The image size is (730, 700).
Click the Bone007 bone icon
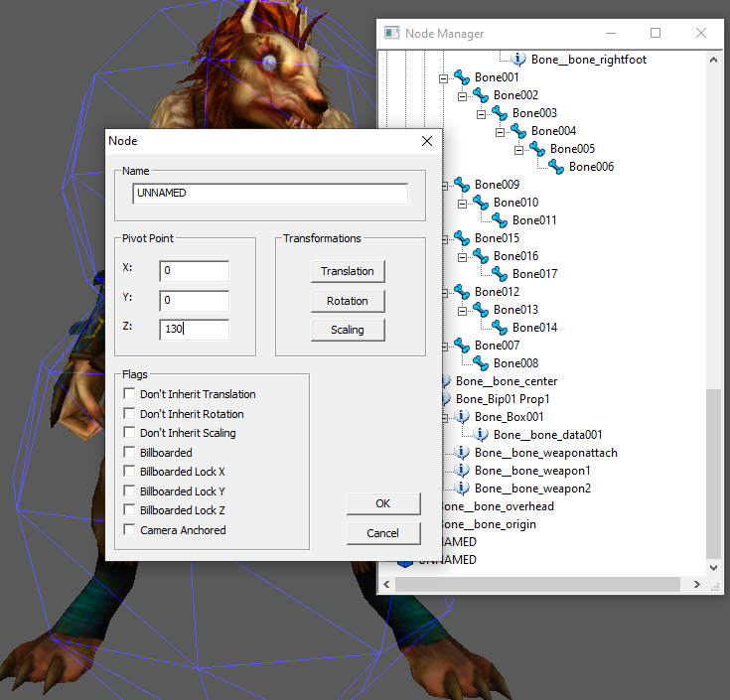462,346
